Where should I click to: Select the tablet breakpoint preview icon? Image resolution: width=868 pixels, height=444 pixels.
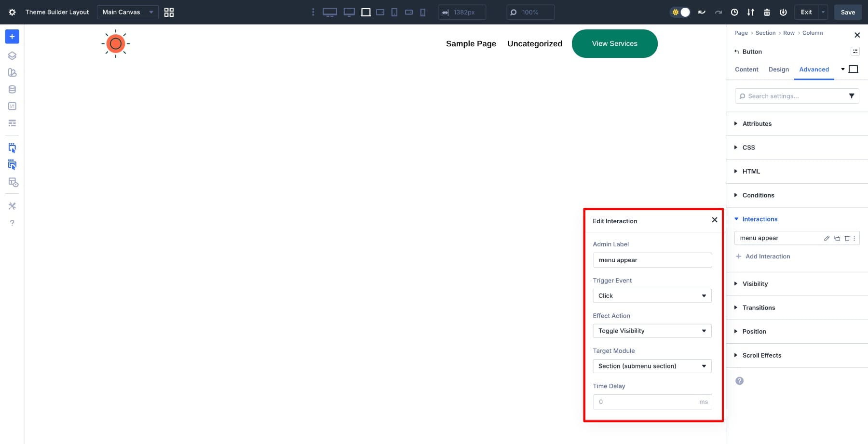(x=393, y=12)
